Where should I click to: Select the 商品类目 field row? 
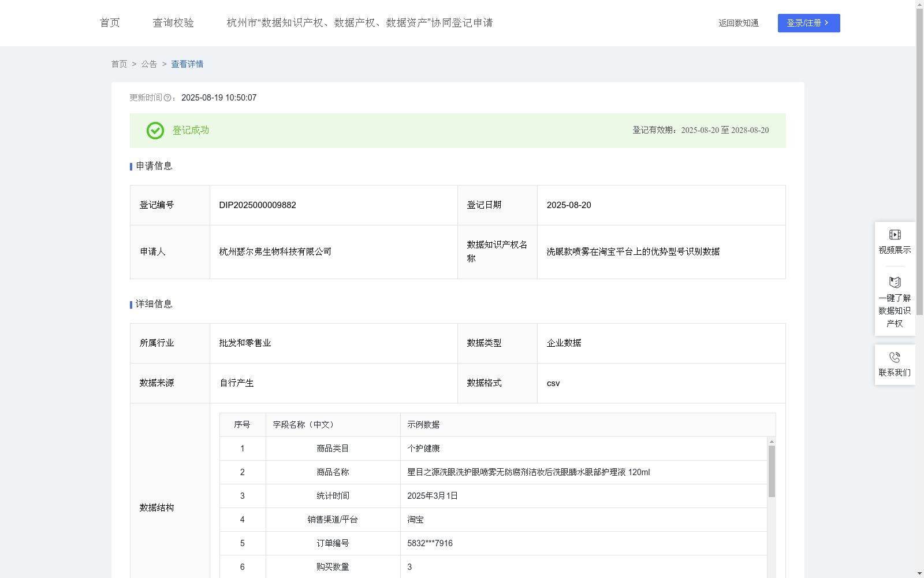(493, 449)
